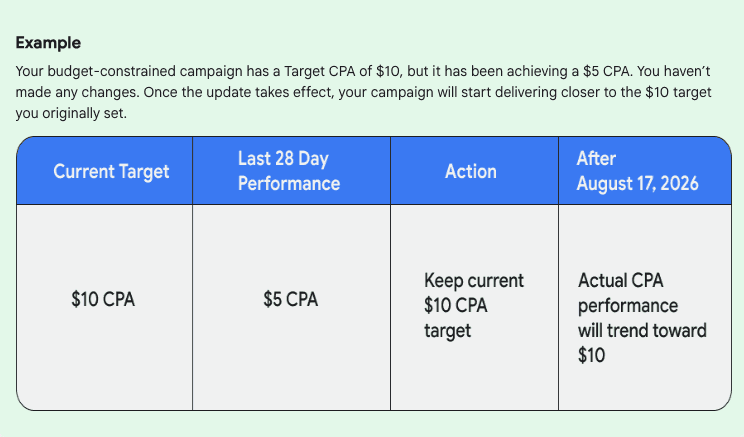Click 'August 17, 2026' date text
The image size is (744, 437).
pos(637,184)
